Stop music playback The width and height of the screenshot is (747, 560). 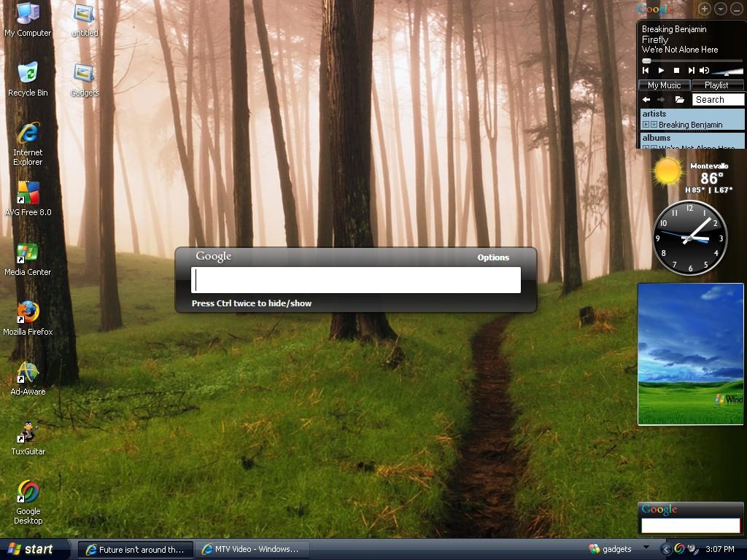coord(676,71)
